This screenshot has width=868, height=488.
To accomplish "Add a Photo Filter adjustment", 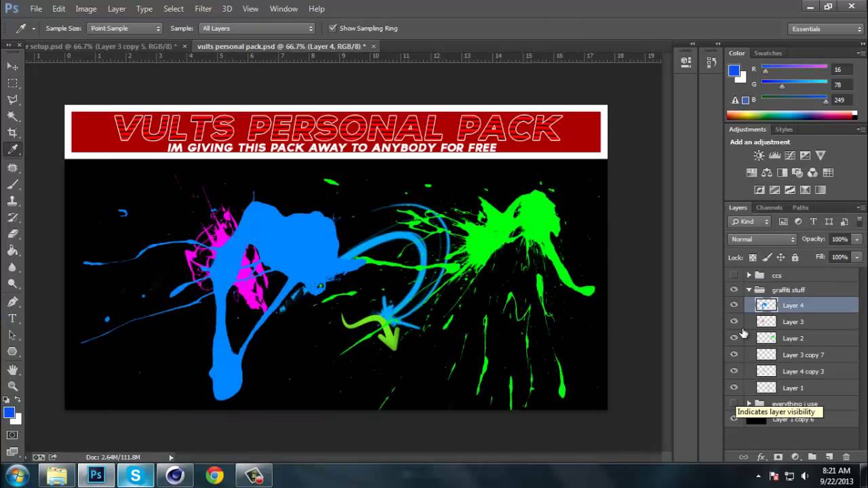I will point(797,173).
